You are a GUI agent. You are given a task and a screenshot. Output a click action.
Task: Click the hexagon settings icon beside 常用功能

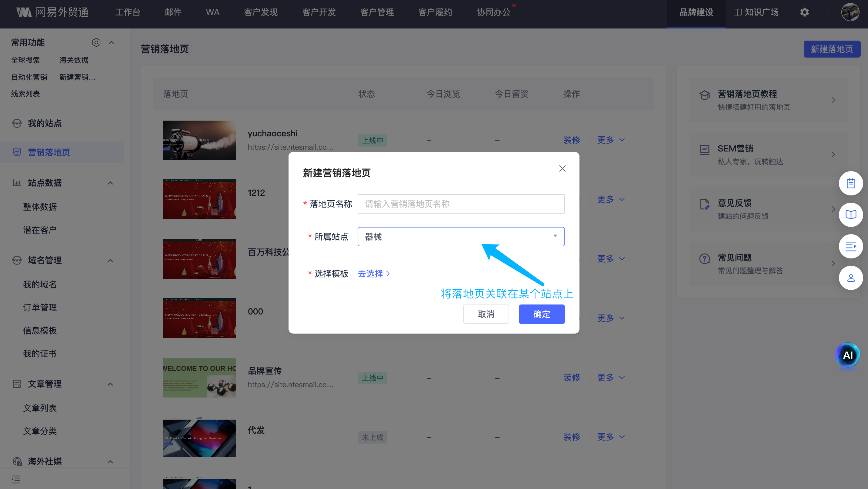point(96,42)
